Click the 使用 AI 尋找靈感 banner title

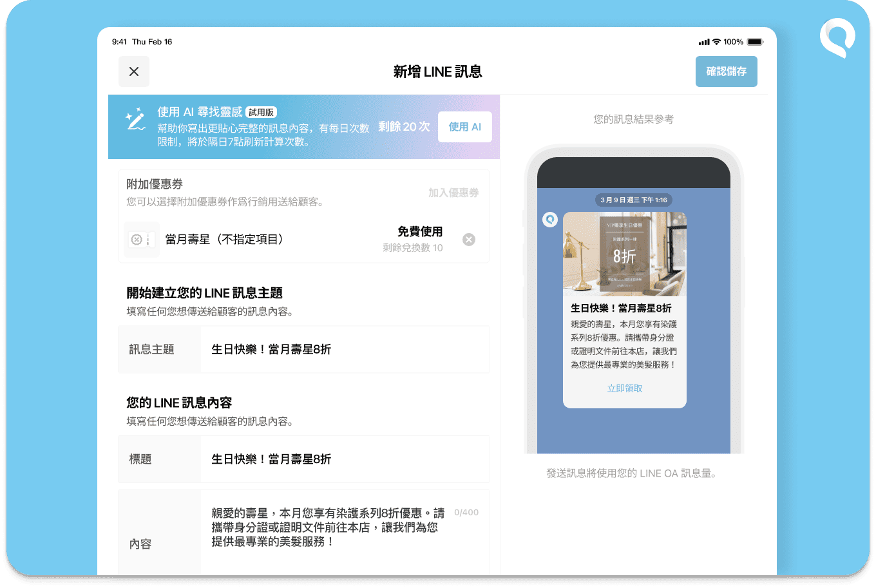tap(200, 112)
